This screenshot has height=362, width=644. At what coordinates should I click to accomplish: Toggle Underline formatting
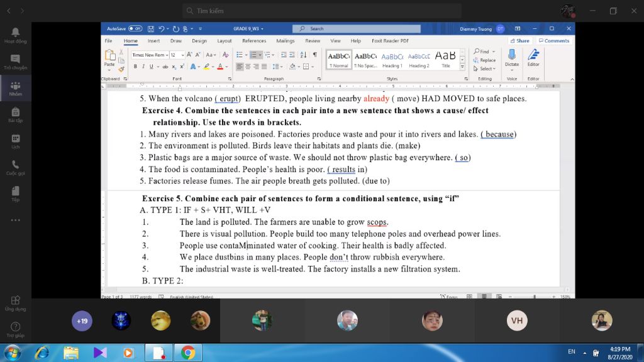click(x=151, y=67)
